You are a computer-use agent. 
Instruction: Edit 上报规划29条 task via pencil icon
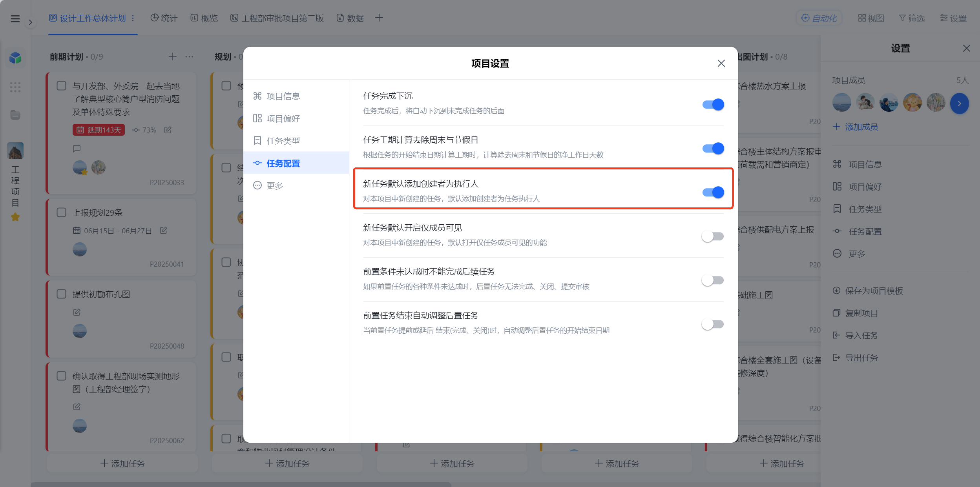click(163, 231)
